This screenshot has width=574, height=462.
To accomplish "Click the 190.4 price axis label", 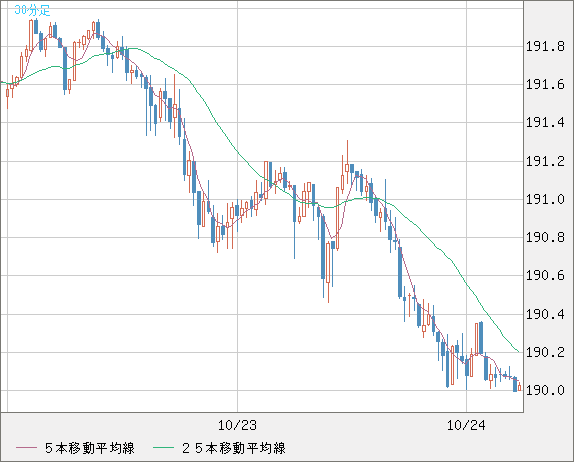I will [545, 314].
